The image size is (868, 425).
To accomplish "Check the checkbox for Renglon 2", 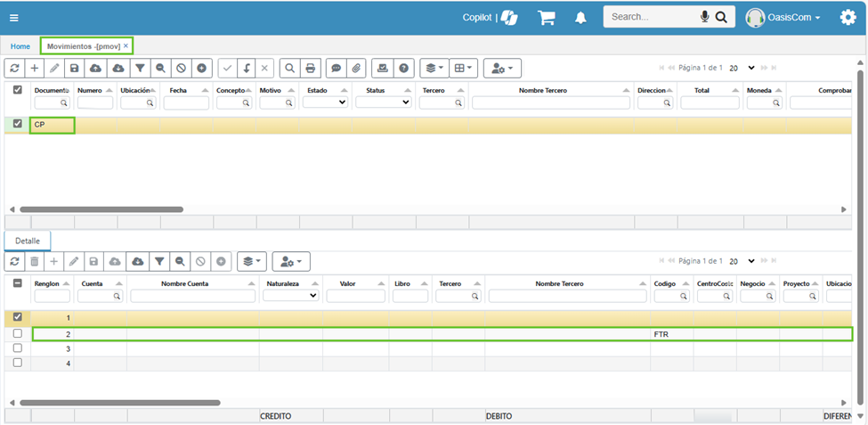I will 18,334.
